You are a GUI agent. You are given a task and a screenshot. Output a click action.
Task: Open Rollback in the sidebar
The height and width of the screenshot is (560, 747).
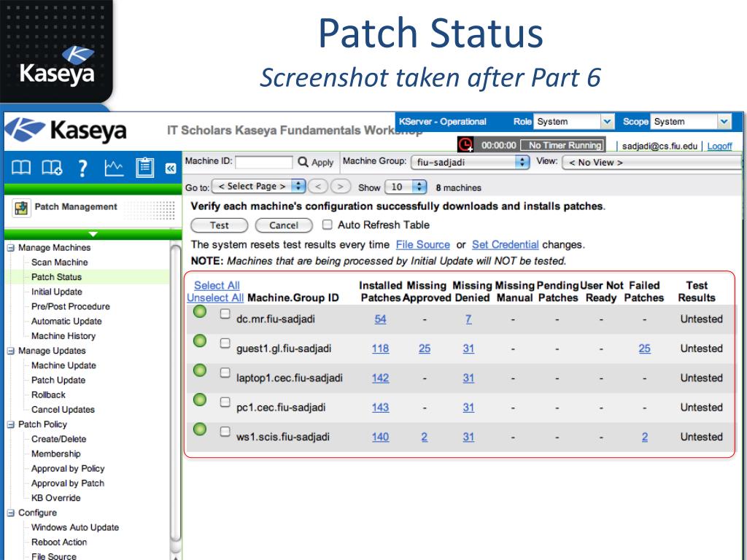click(49, 394)
